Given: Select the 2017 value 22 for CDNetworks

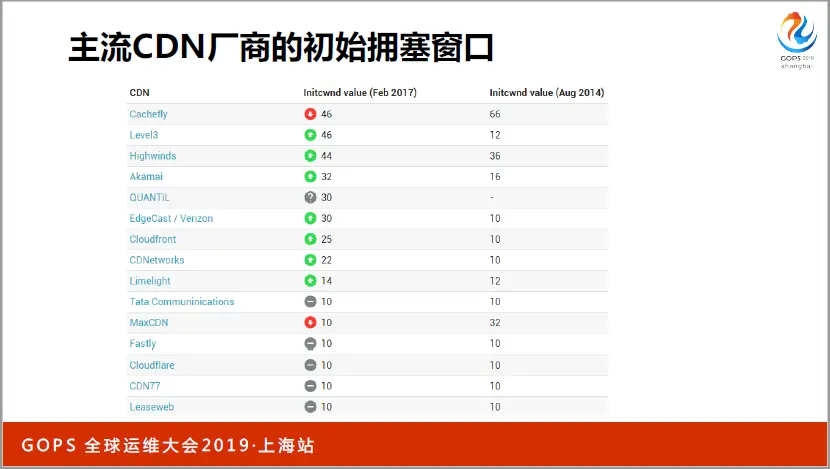Looking at the screenshot, I should click(x=327, y=260).
